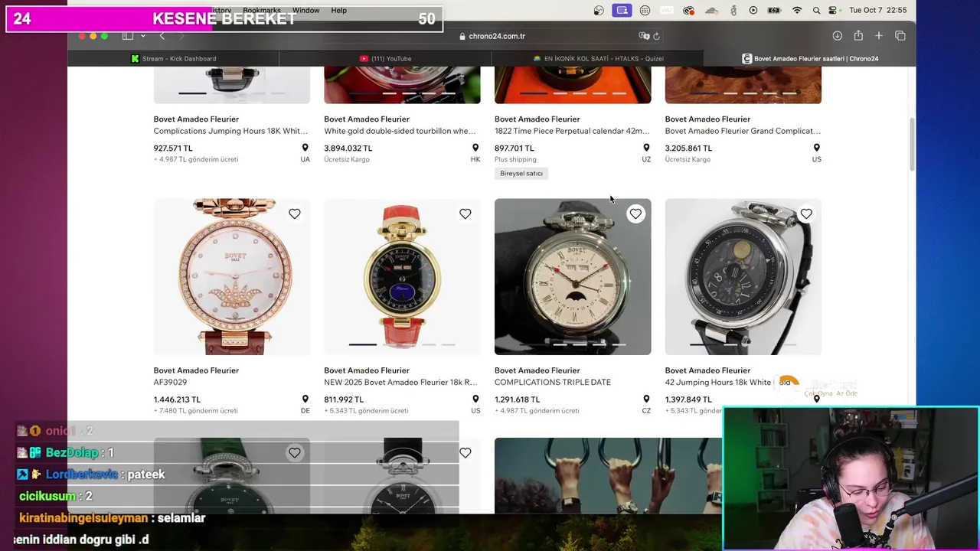The width and height of the screenshot is (980, 551).
Task: Click price 3.894.032 TL
Action: [x=348, y=148]
